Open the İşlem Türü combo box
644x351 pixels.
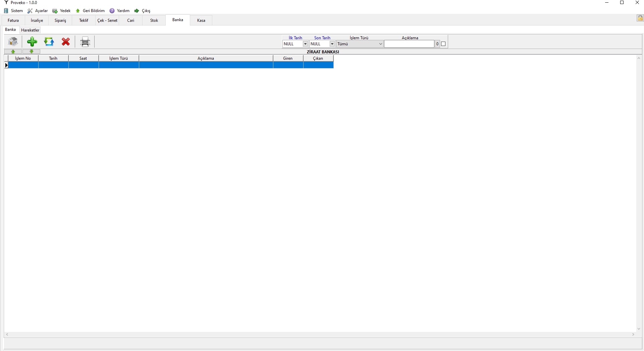(360, 44)
